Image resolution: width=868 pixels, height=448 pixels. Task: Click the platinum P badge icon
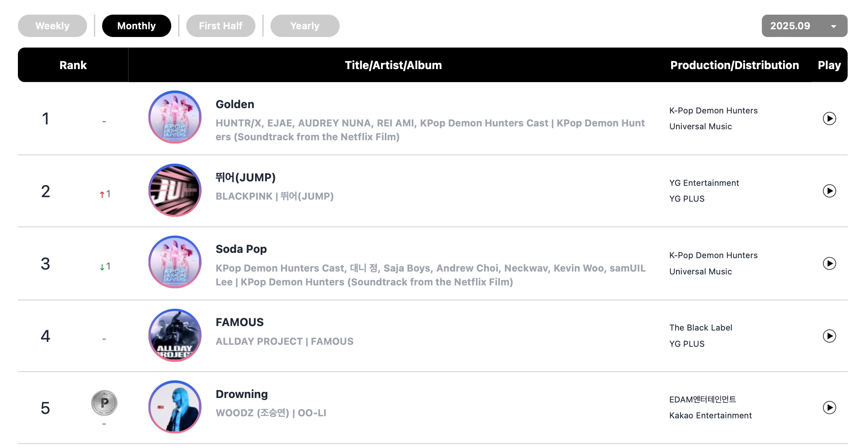point(104,403)
